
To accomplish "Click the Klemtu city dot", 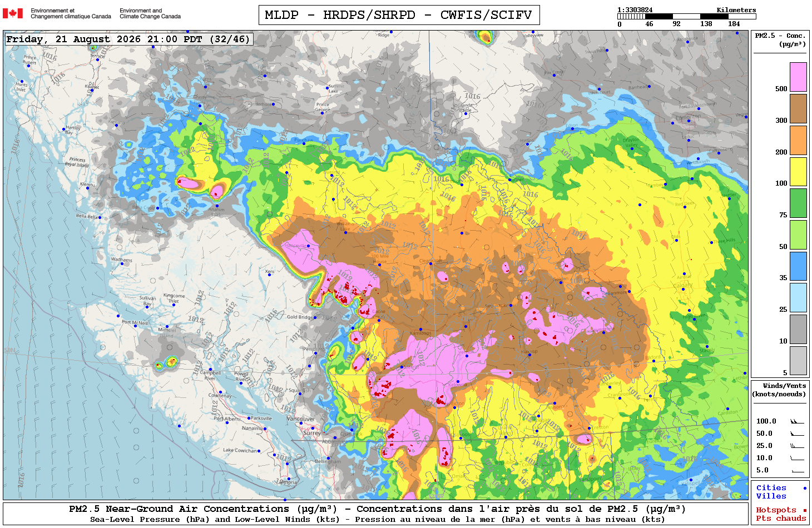I will click(88, 188).
